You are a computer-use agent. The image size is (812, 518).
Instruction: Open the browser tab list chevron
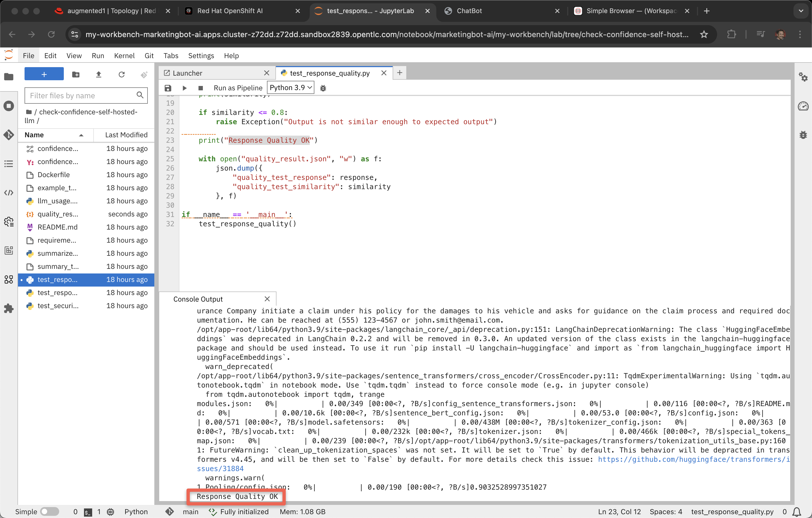click(x=801, y=11)
